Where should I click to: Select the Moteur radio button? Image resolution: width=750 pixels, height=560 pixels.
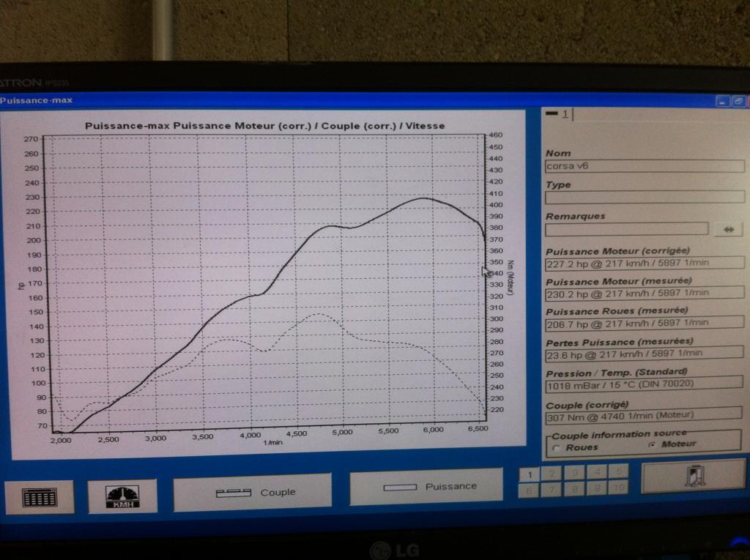coord(652,445)
